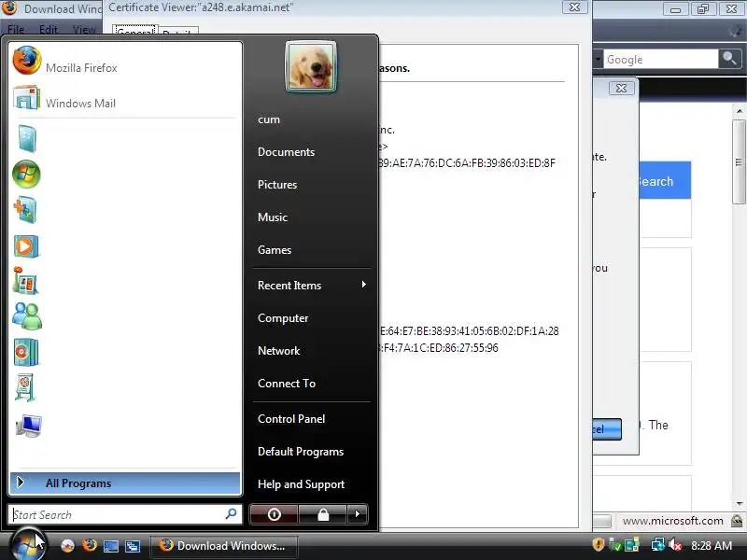Open Control Panel from the Start menu
The width and height of the screenshot is (747, 560).
pyautogui.click(x=291, y=419)
